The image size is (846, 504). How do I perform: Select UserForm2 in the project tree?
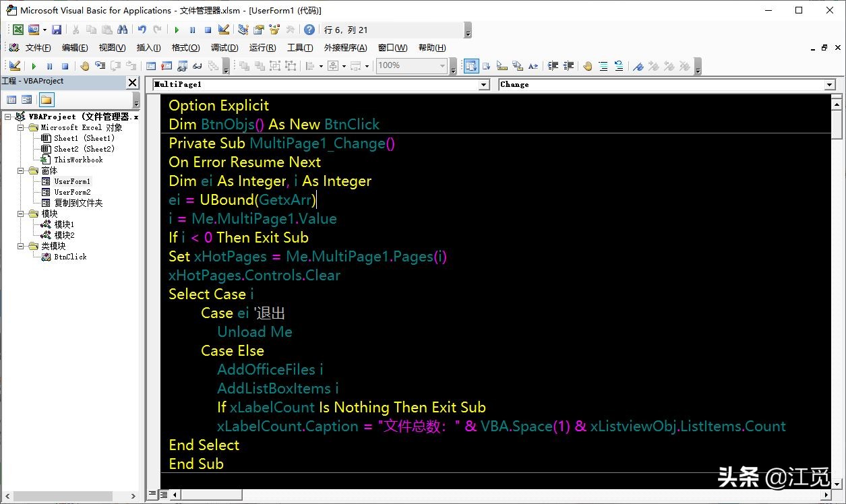tap(72, 192)
